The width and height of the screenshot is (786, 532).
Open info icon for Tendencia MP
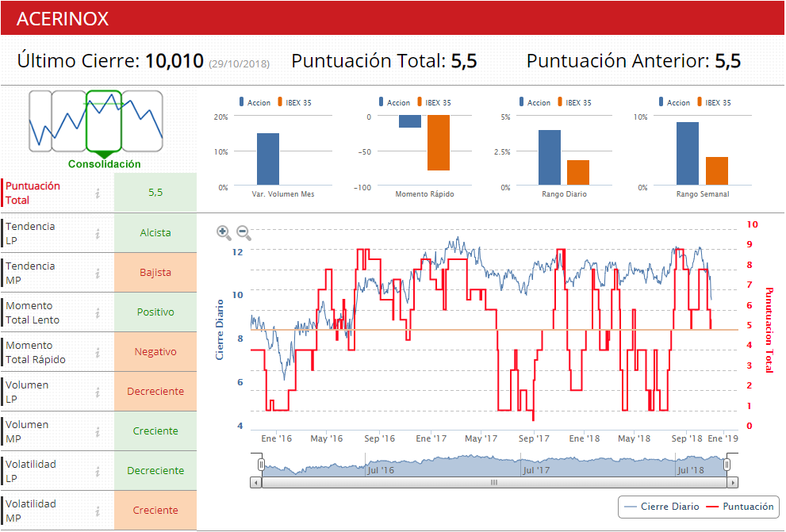98,273
